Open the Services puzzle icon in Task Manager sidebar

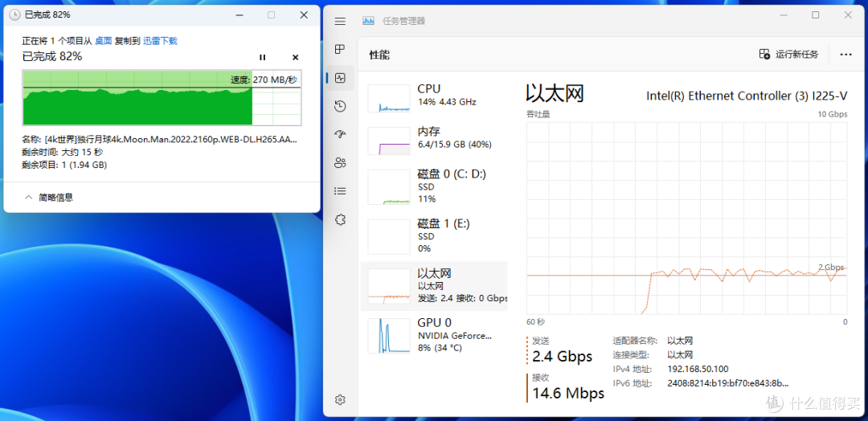pyautogui.click(x=341, y=219)
